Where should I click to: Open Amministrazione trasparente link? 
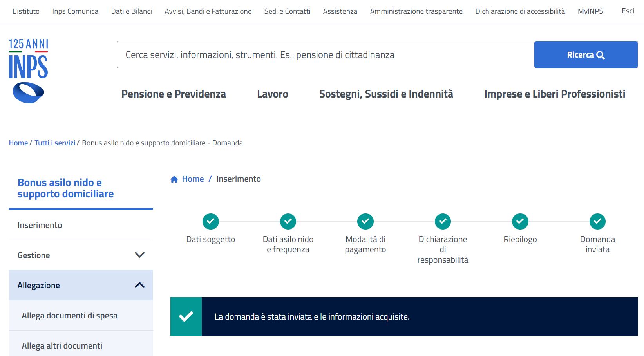click(416, 11)
